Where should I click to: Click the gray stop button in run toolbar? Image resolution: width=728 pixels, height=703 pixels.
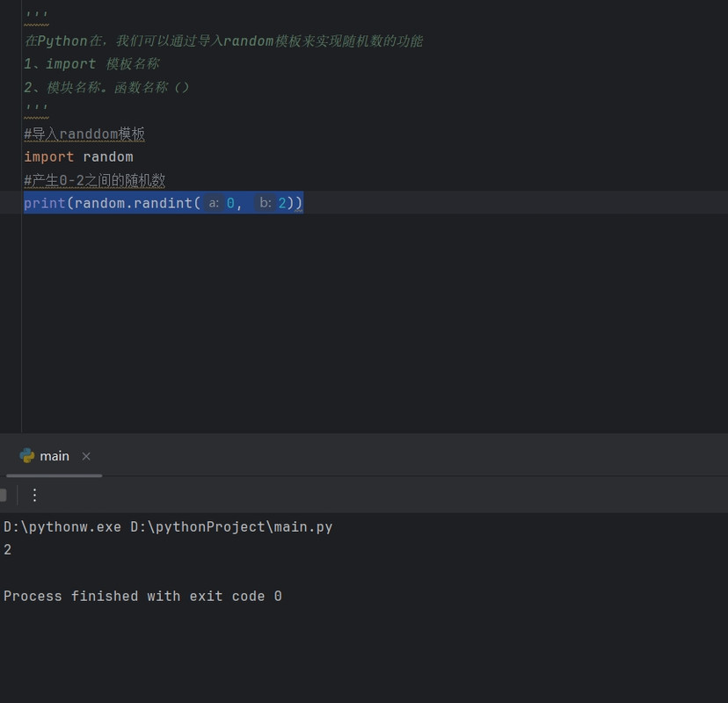point(3,495)
